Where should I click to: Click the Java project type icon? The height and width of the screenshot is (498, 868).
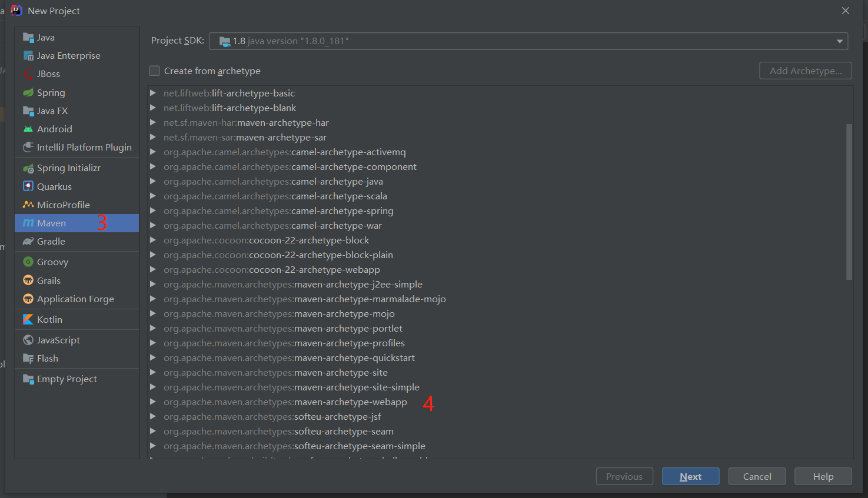pyautogui.click(x=28, y=38)
